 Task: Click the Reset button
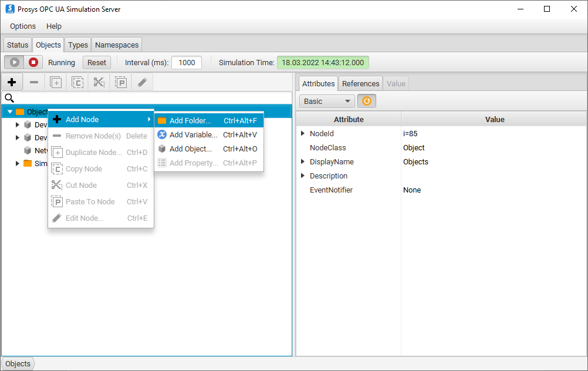(97, 63)
